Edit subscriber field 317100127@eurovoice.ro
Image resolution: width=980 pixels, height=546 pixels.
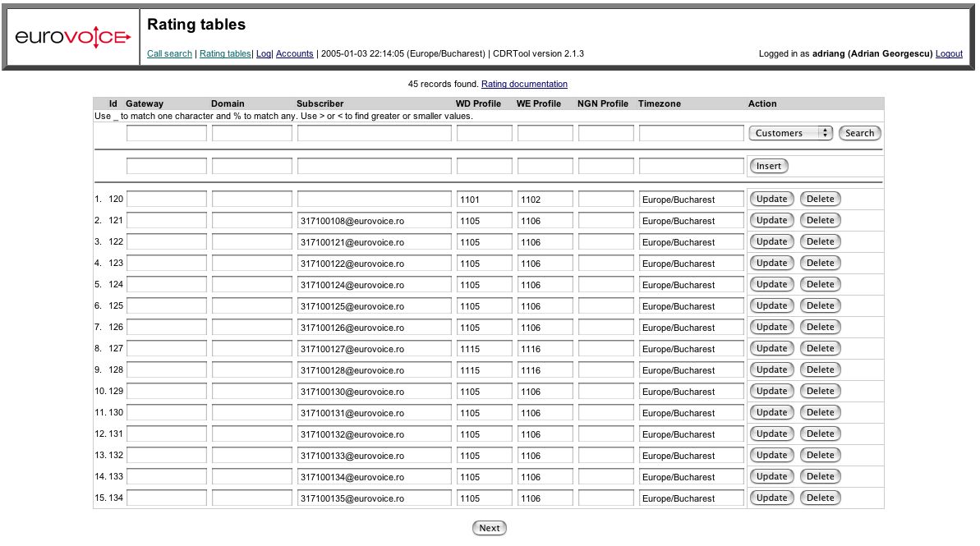(375, 349)
